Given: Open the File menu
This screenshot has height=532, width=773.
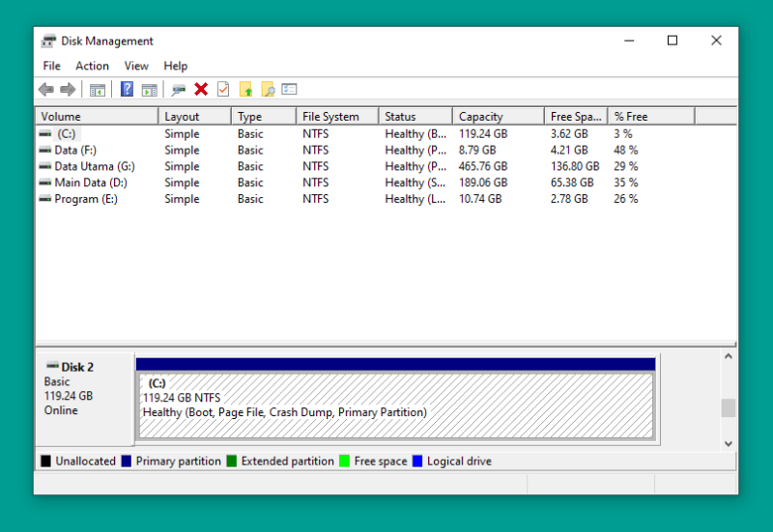Looking at the screenshot, I should tap(52, 66).
